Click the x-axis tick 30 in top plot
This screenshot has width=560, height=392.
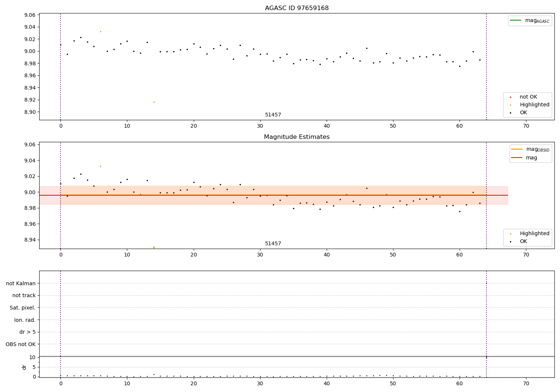point(260,126)
